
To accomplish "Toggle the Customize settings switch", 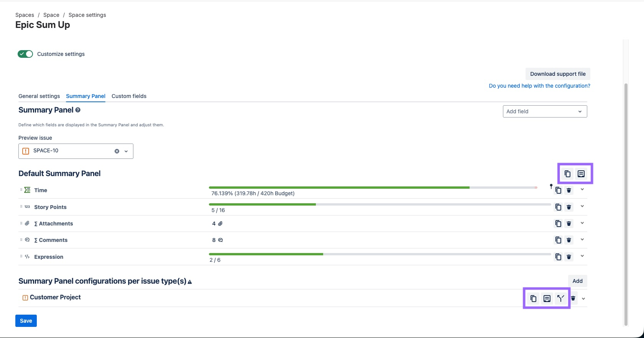I will 25,54.
